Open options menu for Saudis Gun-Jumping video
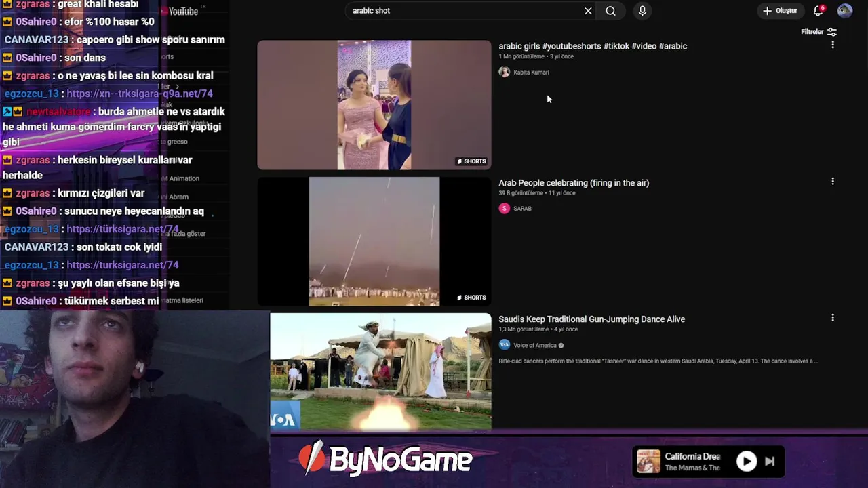The height and width of the screenshot is (488, 868). 833,318
